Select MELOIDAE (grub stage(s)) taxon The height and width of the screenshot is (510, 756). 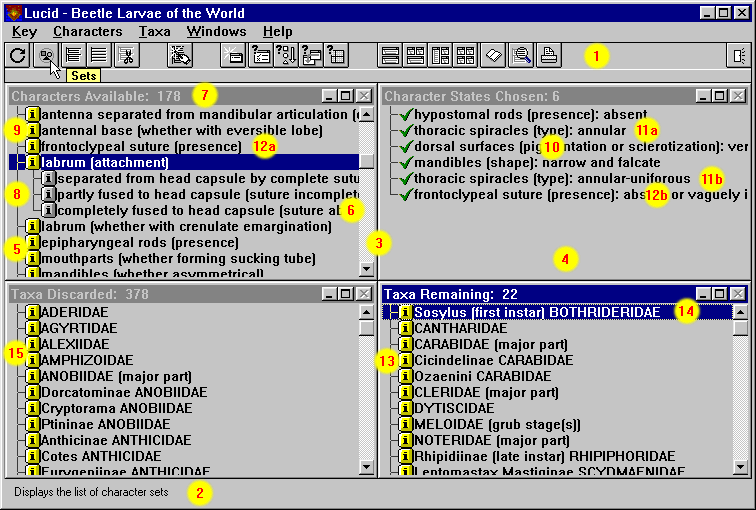[498, 424]
